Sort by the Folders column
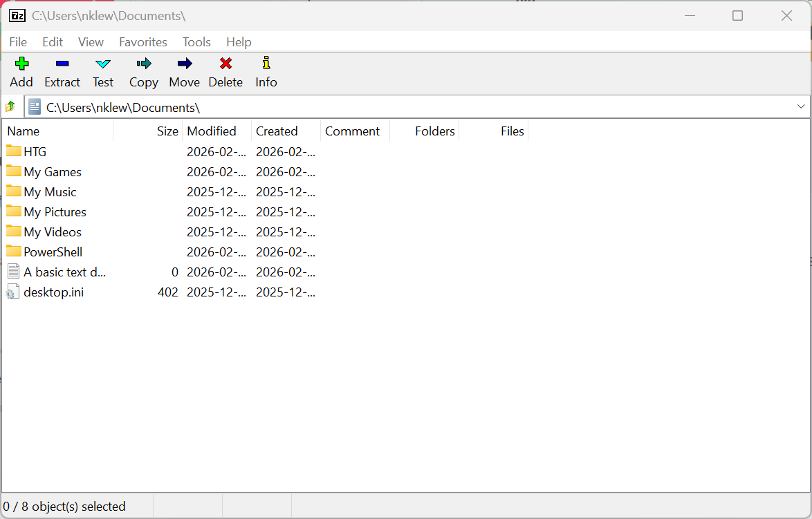Screen dimensions: 812x519 424,131
